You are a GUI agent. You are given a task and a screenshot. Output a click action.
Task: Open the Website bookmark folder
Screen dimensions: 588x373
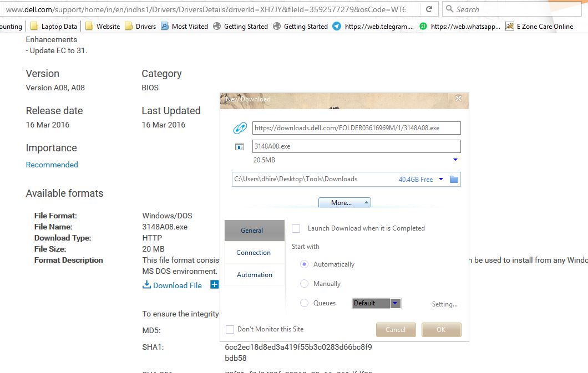103,26
